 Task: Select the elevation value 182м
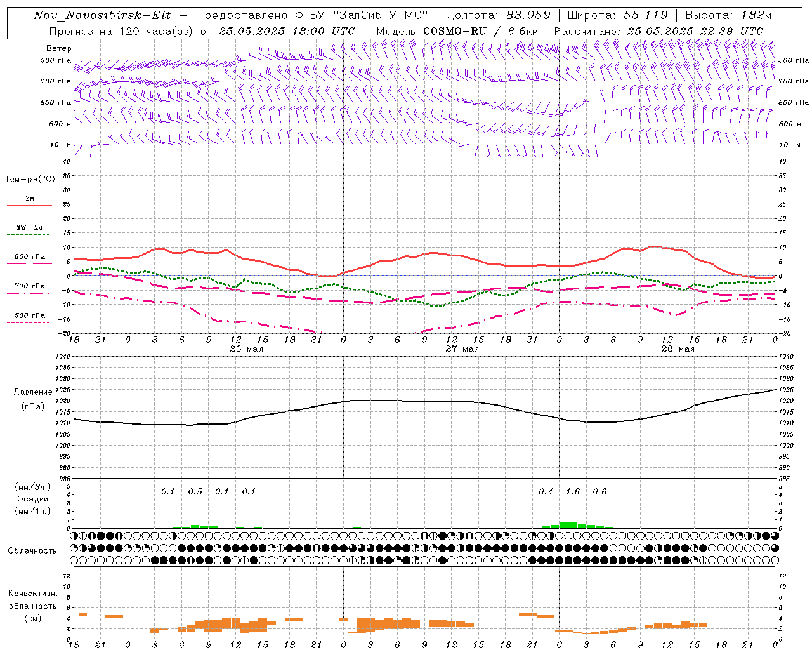click(x=756, y=15)
